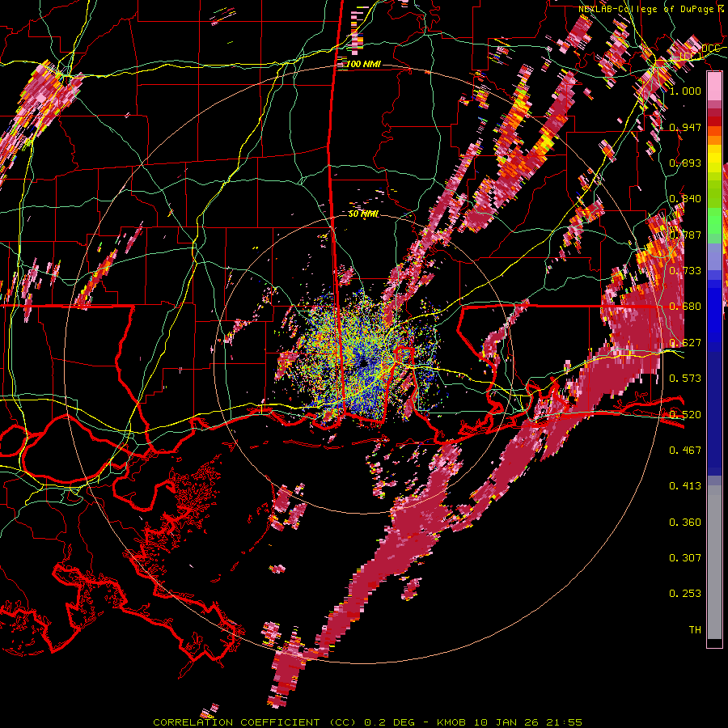
Task: Click the 0.680 scale value
Action: (685, 307)
